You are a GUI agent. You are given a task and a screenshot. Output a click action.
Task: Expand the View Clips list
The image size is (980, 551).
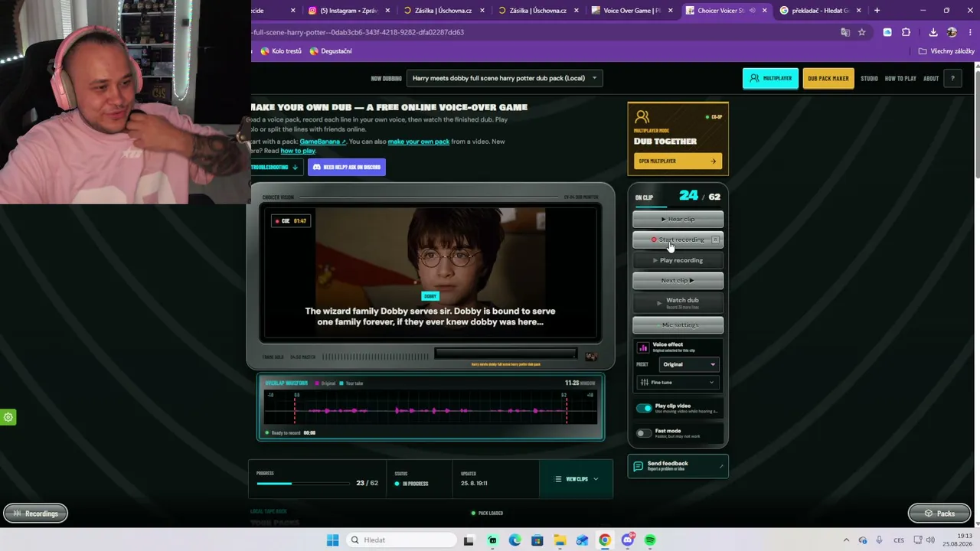click(x=577, y=479)
